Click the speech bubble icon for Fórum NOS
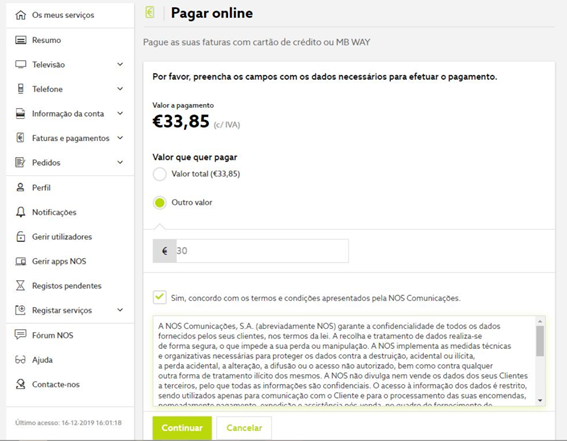Viewport: 567px width, 441px height. pyautogui.click(x=20, y=335)
